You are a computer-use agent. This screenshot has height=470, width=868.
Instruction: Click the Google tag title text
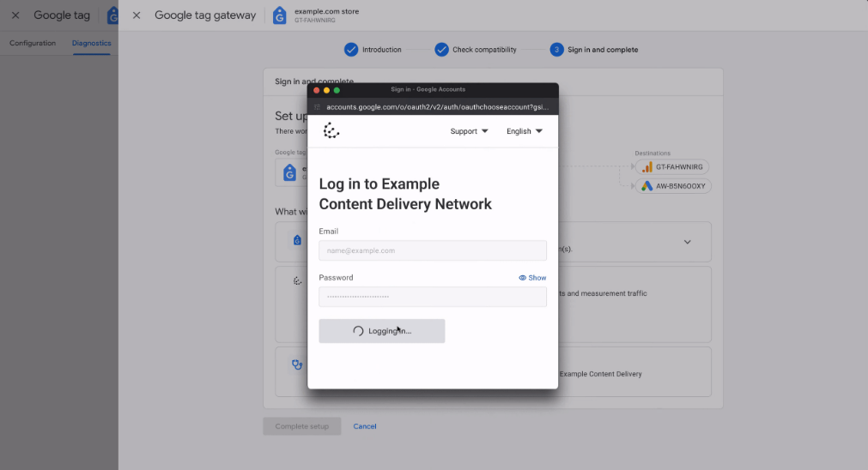[62, 15]
